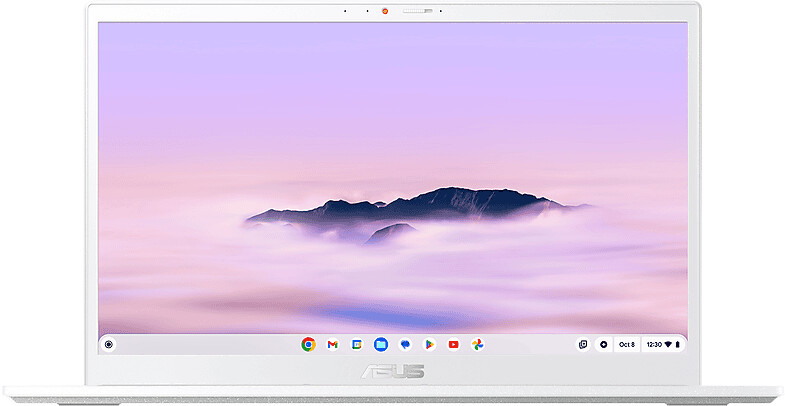This screenshot has height=406, width=785.
Task: Click the empty shelf area right of Photos
Action: point(530,344)
